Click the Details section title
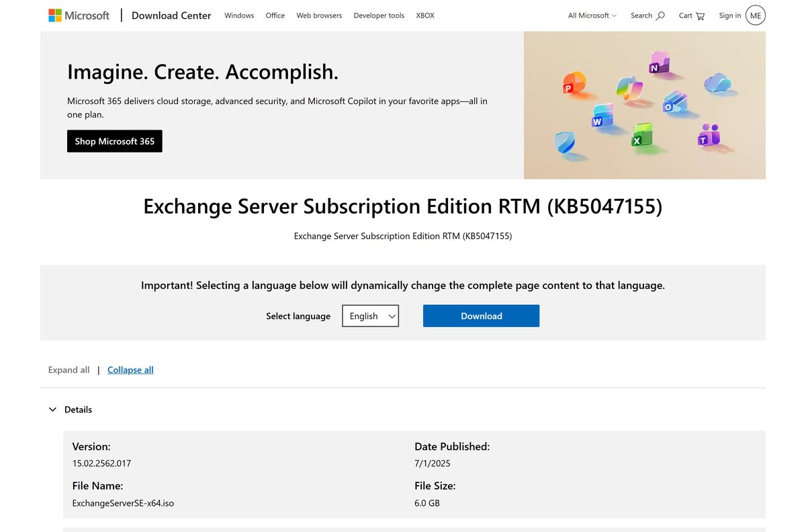The width and height of the screenshot is (806, 532). (x=78, y=409)
